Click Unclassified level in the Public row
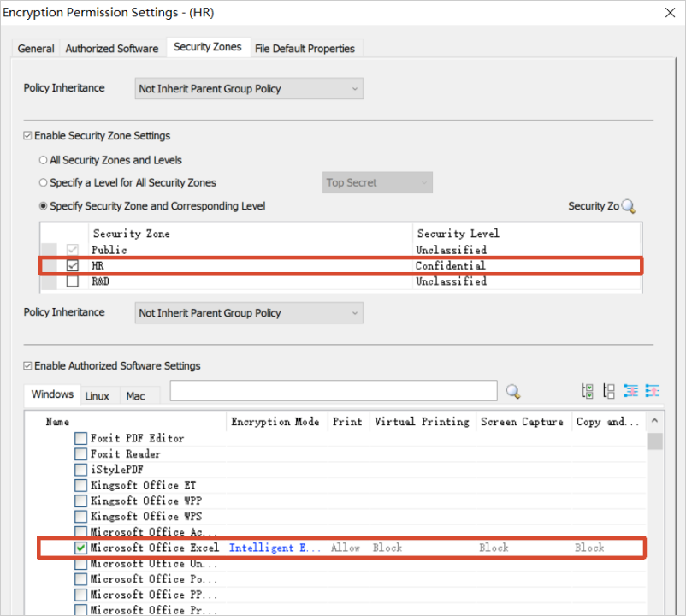This screenshot has width=686, height=616. (x=451, y=250)
